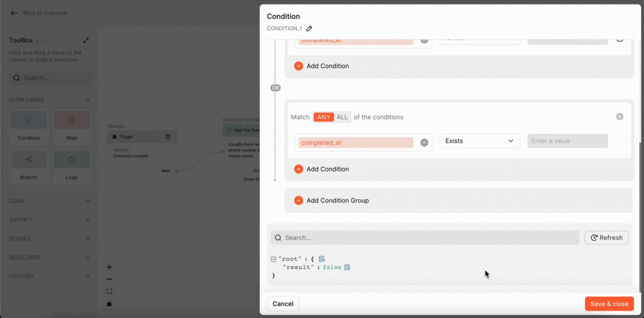Image resolution: width=644 pixels, height=318 pixels.
Task: Click the completed_at variable chip next to Exists
Action: click(x=356, y=142)
